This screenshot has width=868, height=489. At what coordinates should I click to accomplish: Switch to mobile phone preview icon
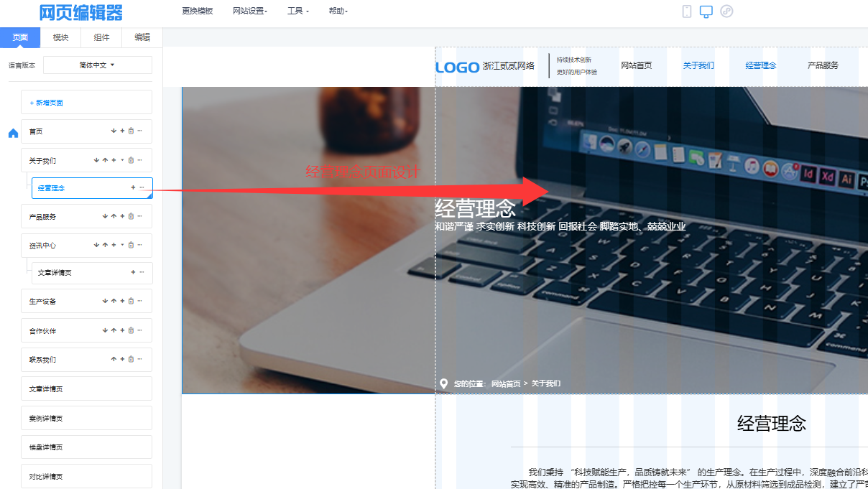coord(686,11)
